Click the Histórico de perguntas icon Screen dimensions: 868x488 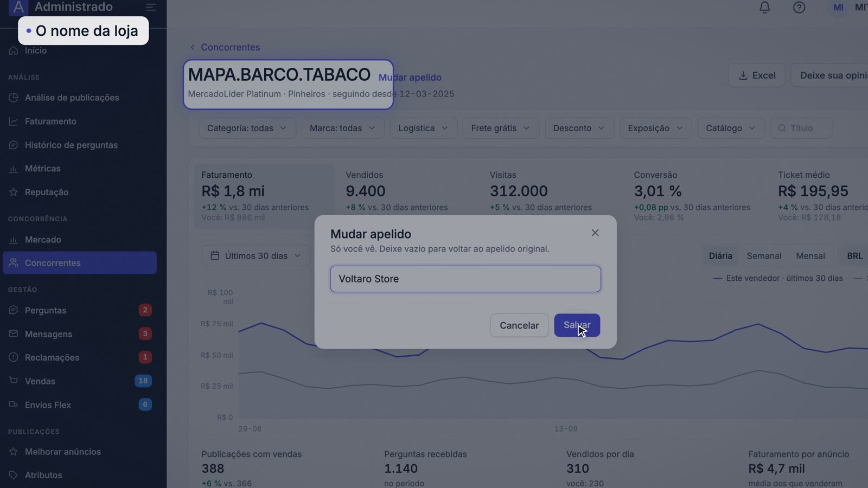pyautogui.click(x=14, y=145)
